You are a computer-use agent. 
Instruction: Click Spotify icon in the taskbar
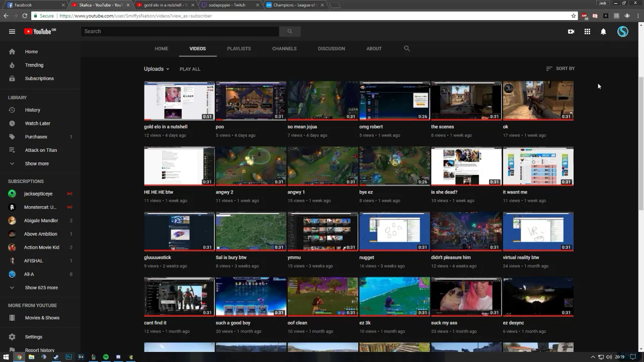[x=106, y=357]
